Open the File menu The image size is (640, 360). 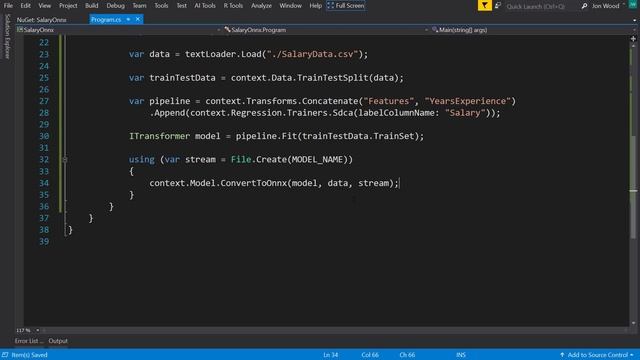pos(8,6)
